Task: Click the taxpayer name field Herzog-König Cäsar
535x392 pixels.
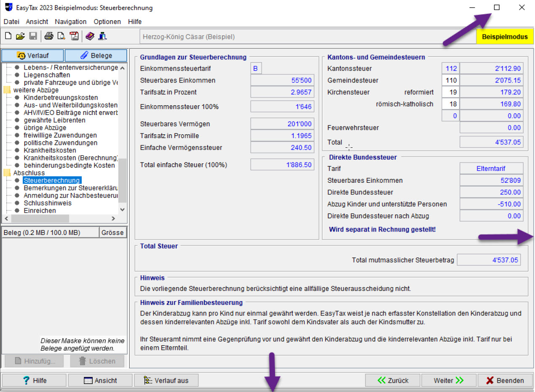Action: [308, 37]
